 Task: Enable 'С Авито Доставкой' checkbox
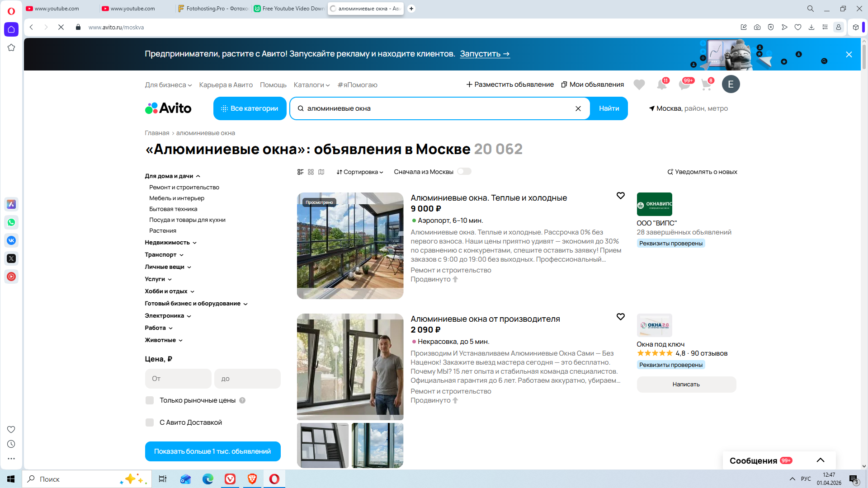pos(150,422)
